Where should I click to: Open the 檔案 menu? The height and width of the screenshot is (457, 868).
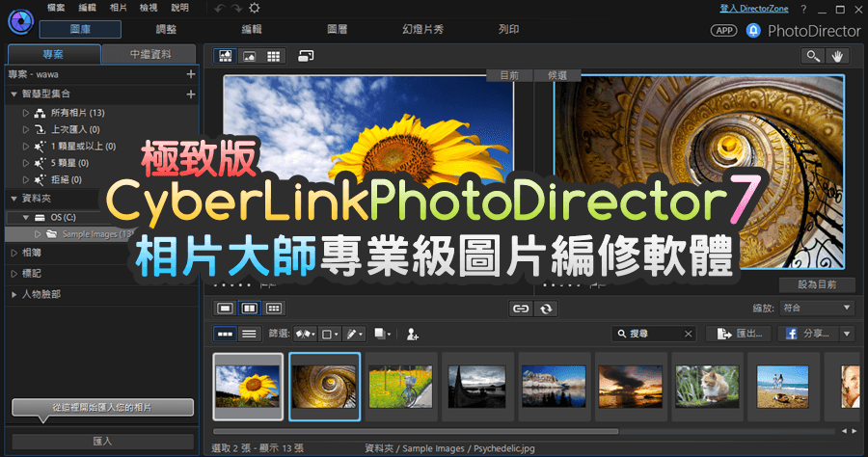point(56,8)
